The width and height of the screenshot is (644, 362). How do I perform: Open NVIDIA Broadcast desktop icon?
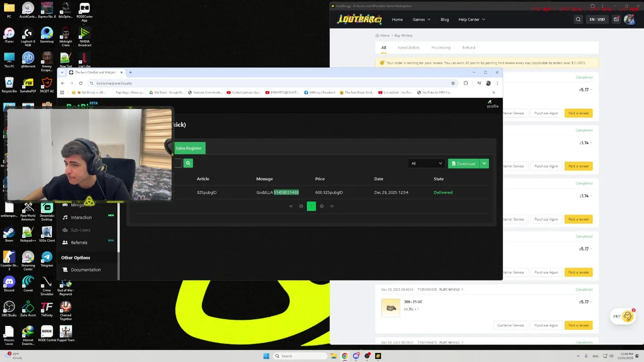[x=85, y=36]
